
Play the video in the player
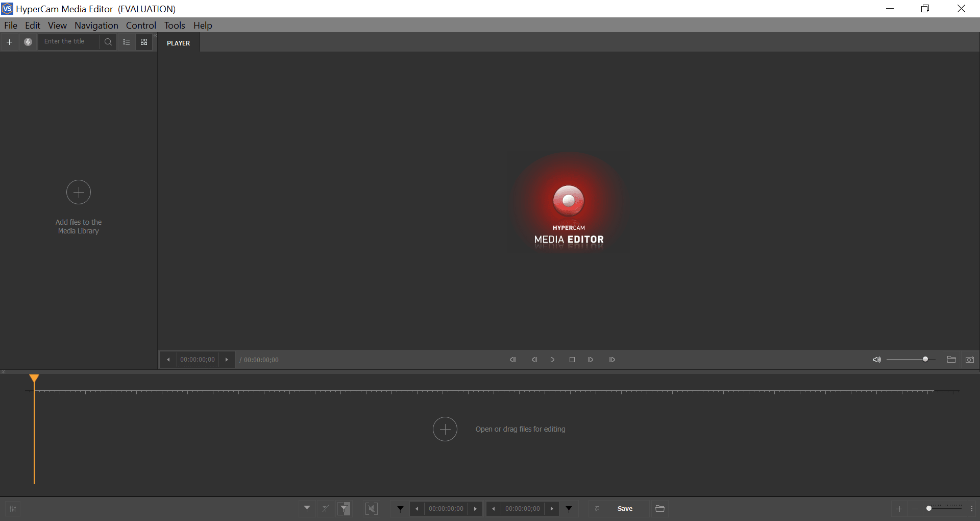coord(552,360)
